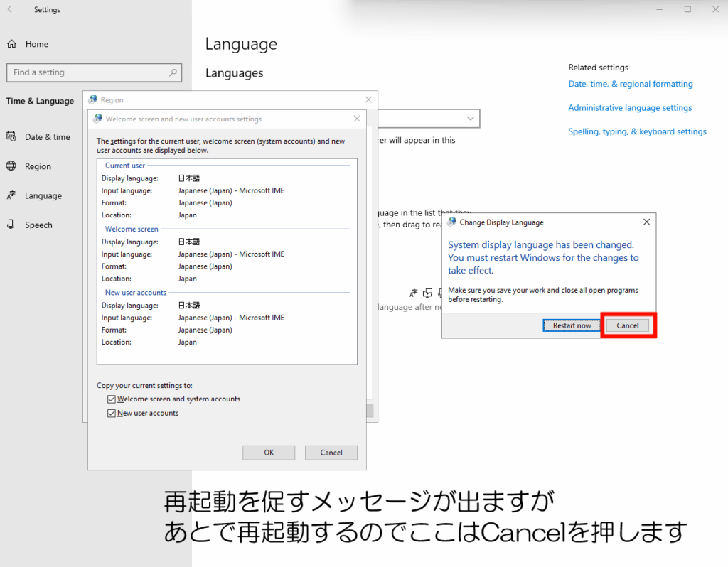Uncheck Welcome screen and system accounts checkbox
The height and width of the screenshot is (567, 728).
tap(112, 399)
